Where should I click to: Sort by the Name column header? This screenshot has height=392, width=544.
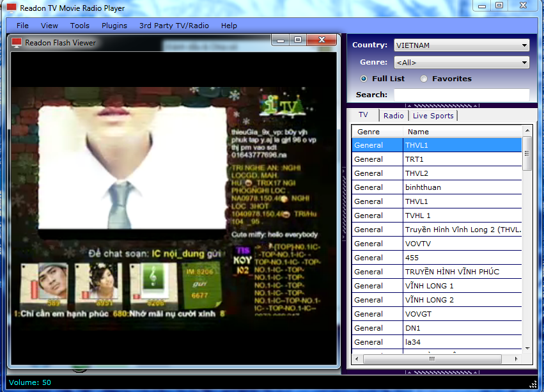(462, 132)
